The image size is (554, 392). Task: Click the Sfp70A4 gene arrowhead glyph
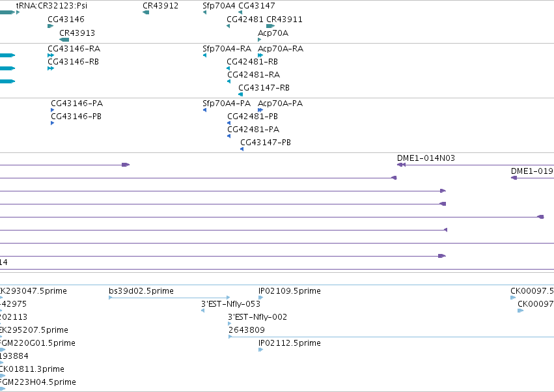[204, 12]
